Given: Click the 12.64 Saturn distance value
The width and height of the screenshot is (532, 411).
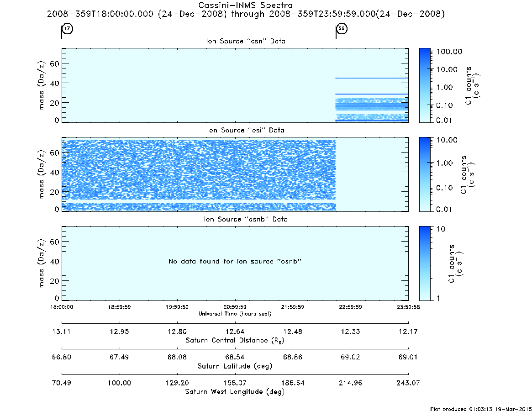Looking at the screenshot, I should [235, 332].
